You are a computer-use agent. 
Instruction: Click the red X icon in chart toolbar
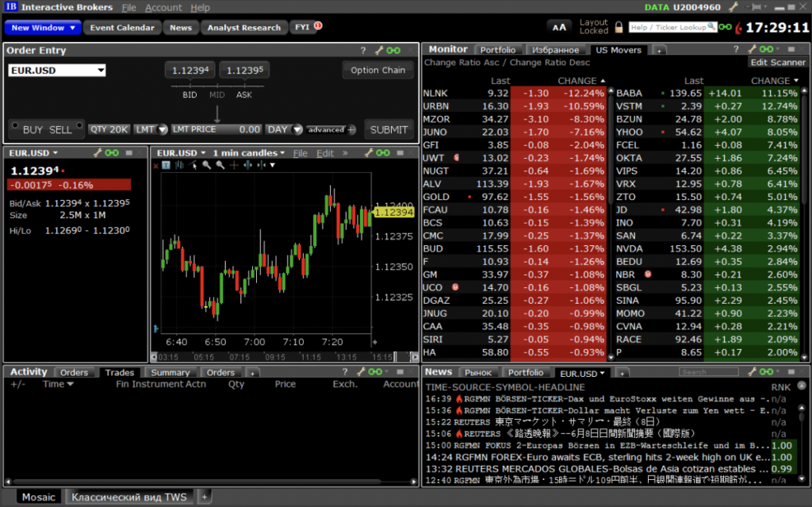click(156, 165)
